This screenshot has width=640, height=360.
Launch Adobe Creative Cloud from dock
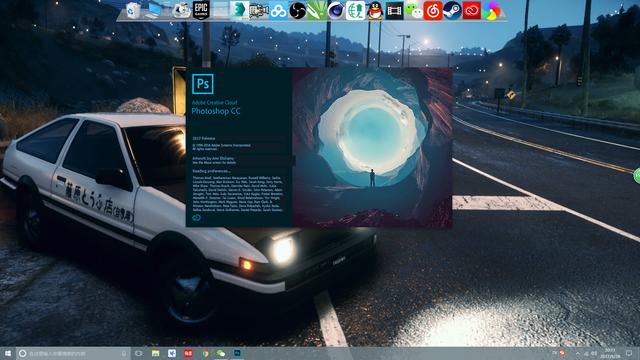coord(471,11)
